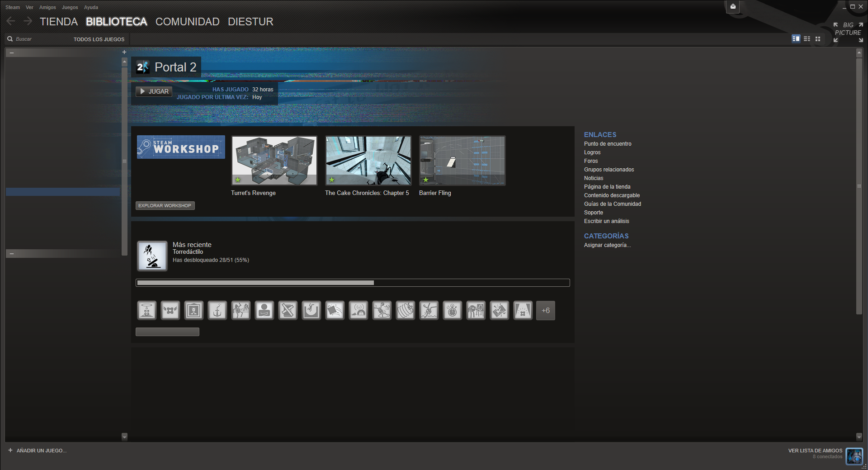The width and height of the screenshot is (868, 470).
Task: Click Escribir un análisis link
Action: click(607, 221)
